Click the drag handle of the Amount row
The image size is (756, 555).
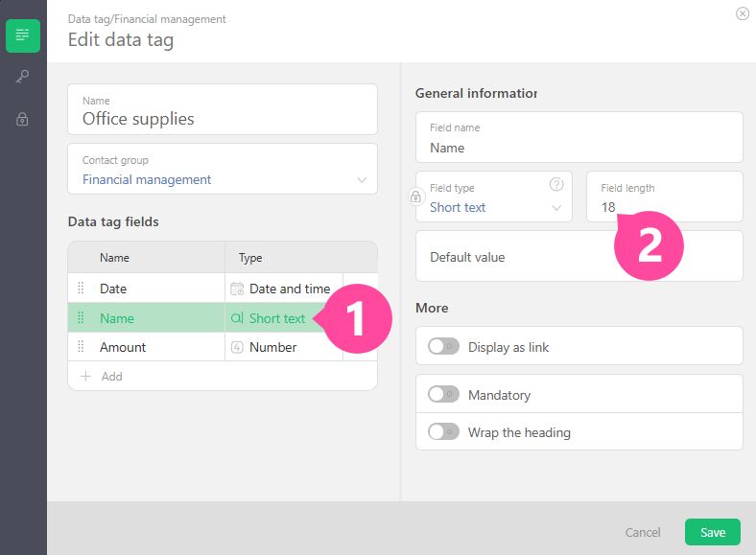point(81,346)
